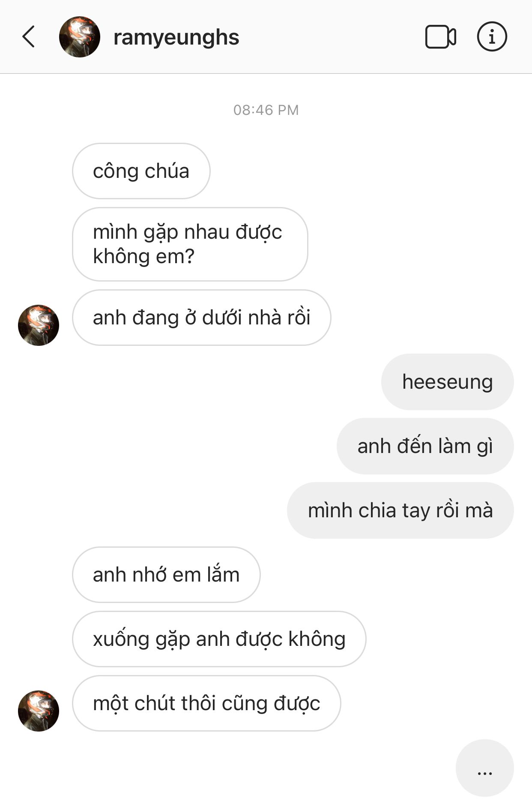Select the 'công chúa' message bubble
The width and height of the screenshot is (532, 801).
(x=141, y=171)
